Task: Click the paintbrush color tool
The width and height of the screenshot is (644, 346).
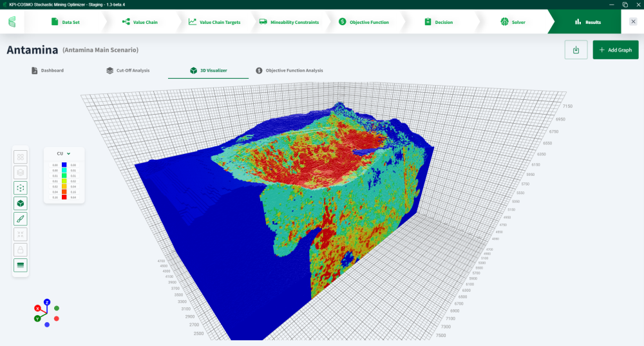Action: pos(21,218)
